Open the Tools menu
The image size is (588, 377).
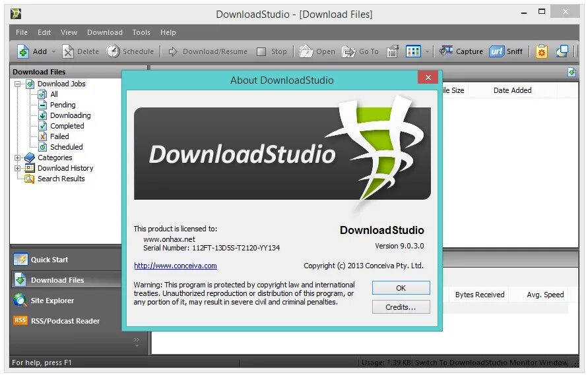pos(141,32)
